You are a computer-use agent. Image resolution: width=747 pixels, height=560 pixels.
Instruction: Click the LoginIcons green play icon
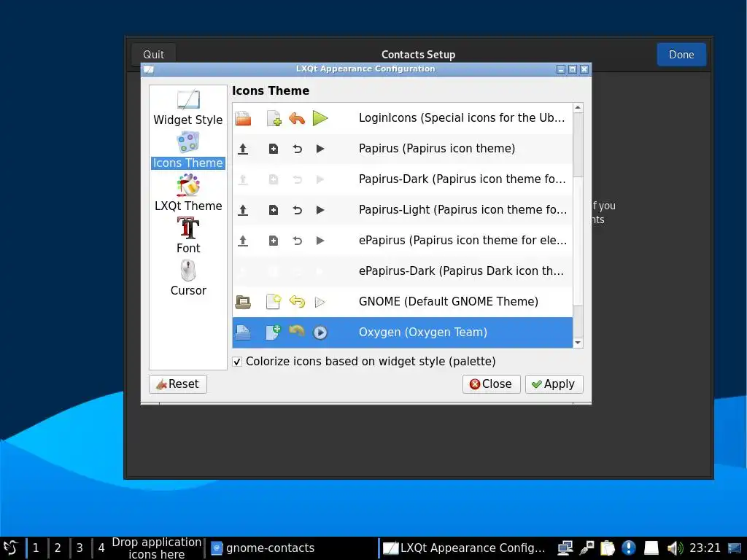point(320,118)
